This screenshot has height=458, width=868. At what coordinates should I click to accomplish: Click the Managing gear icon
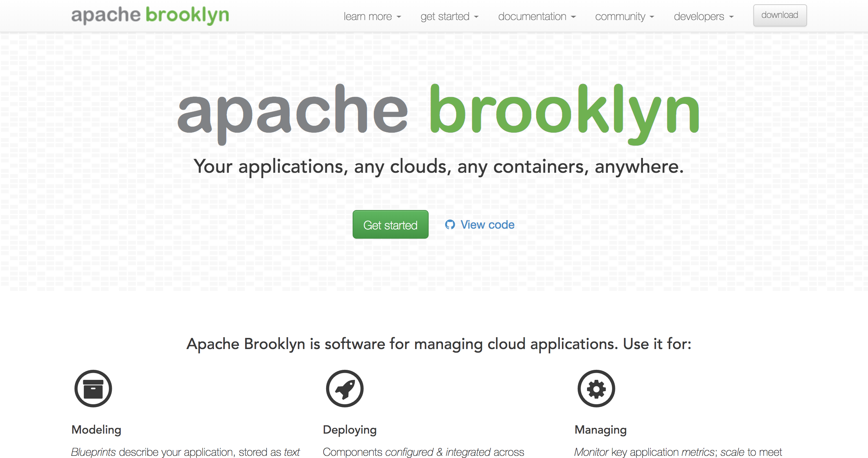tap(596, 388)
